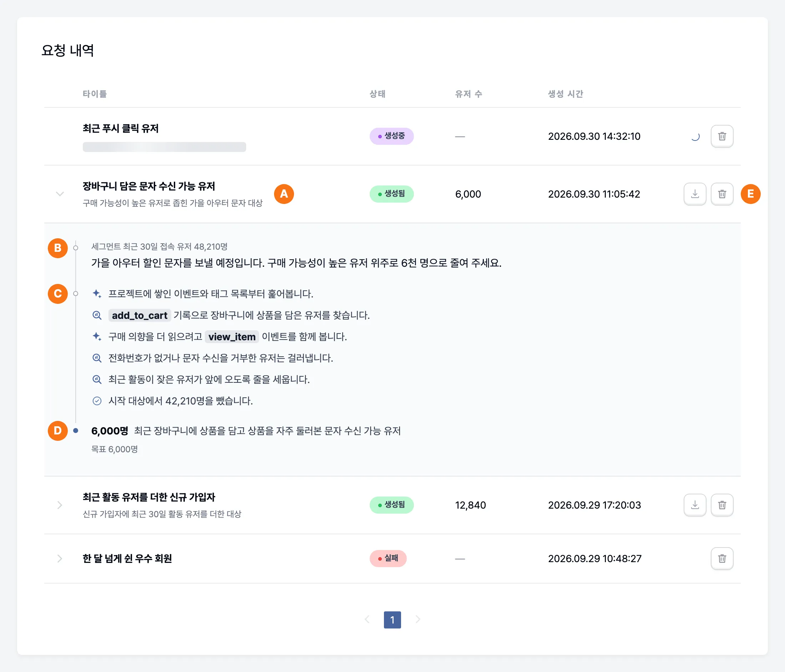
Task: Click timestamp 2026.09.30 14:32:10
Action: pyautogui.click(x=594, y=136)
